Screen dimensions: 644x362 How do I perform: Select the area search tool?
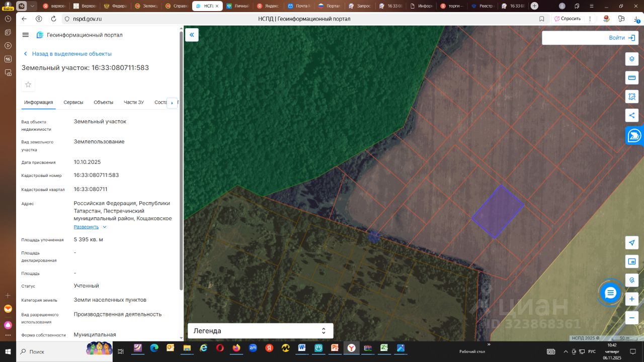click(632, 97)
